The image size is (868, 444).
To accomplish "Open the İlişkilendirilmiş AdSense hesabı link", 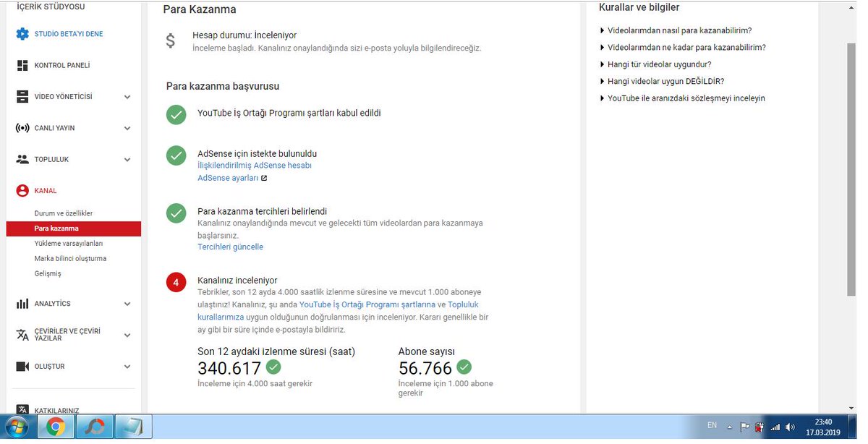I will (255, 166).
